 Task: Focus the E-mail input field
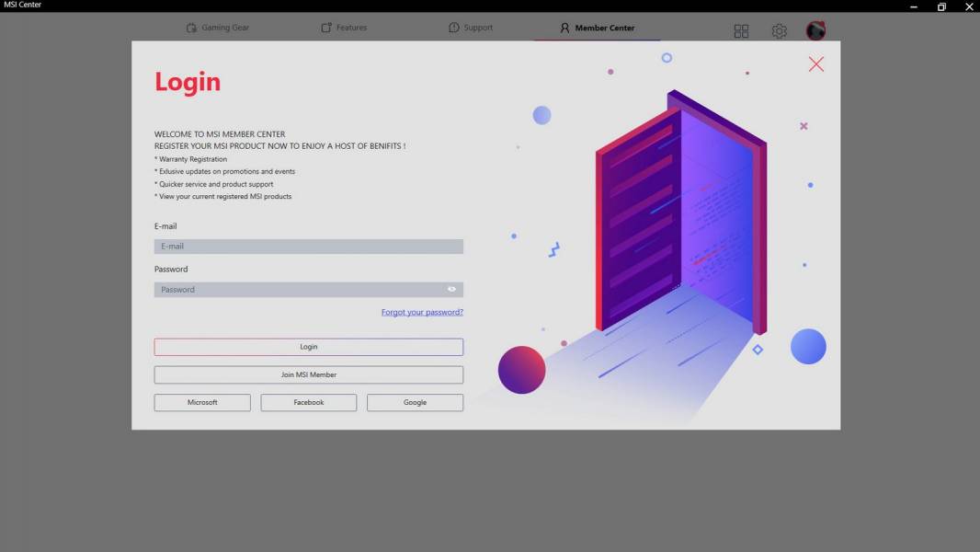coord(308,247)
